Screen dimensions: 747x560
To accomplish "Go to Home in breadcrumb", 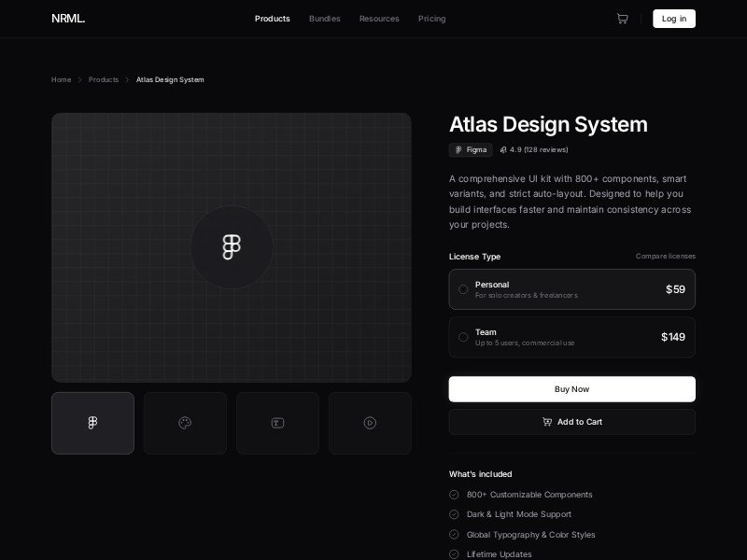I will (61, 80).
